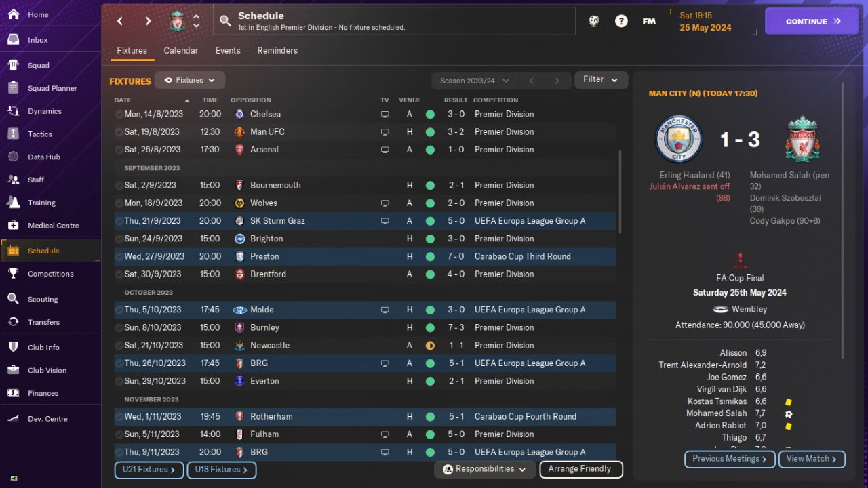
Task: Switch to the Calendar tab
Action: click(x=181, y=51)
